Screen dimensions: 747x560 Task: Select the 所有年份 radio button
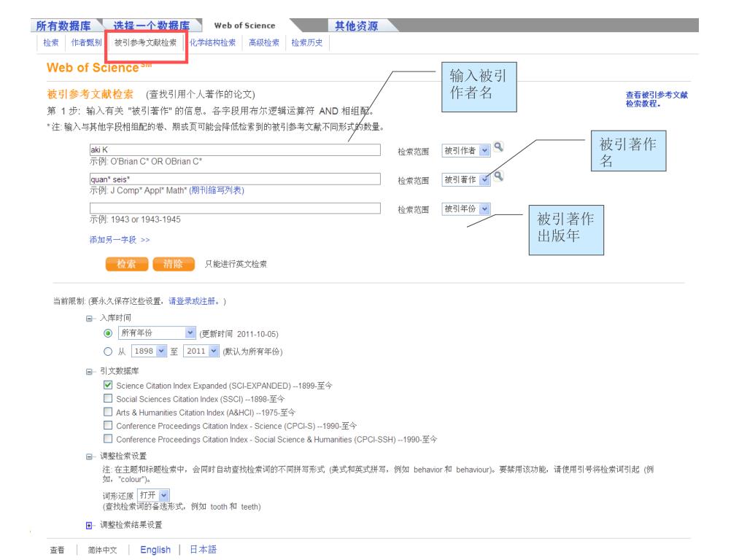[108, 332]
